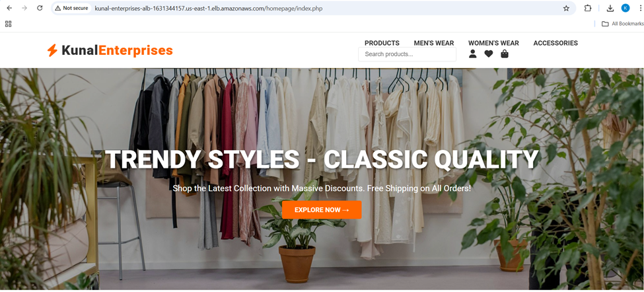Viewport: 644px width, 292px height.
Task: Reload the page with the refresh icon
Action: click(40, 8)
